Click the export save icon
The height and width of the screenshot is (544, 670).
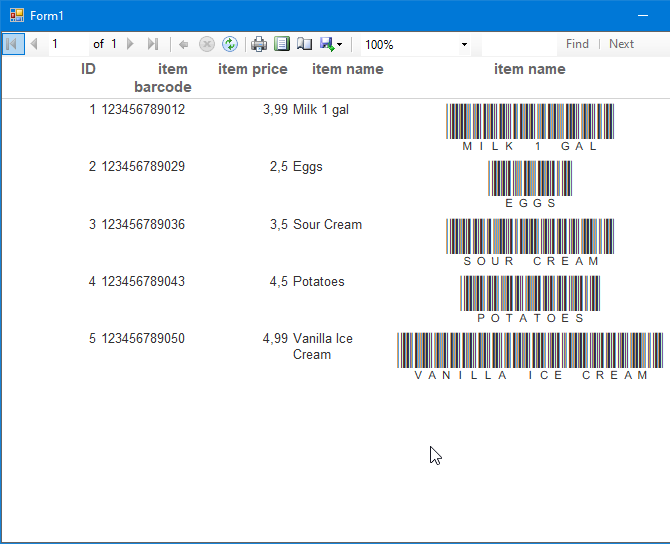(327, 44)
